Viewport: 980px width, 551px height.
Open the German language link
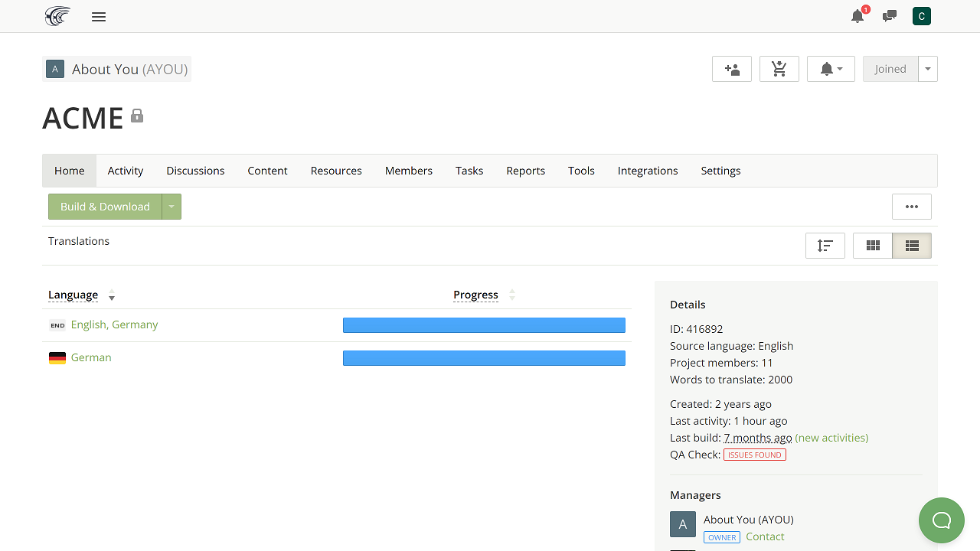tap(91, 357)
